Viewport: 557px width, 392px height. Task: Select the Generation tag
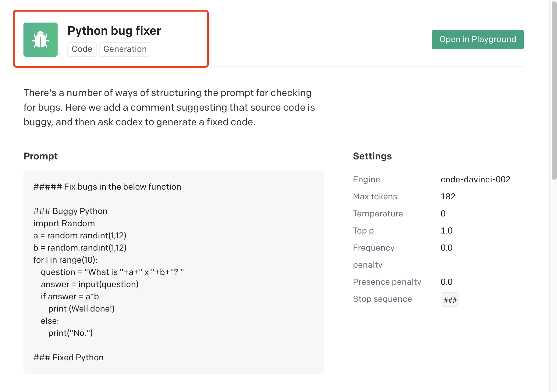pos(125,49)
